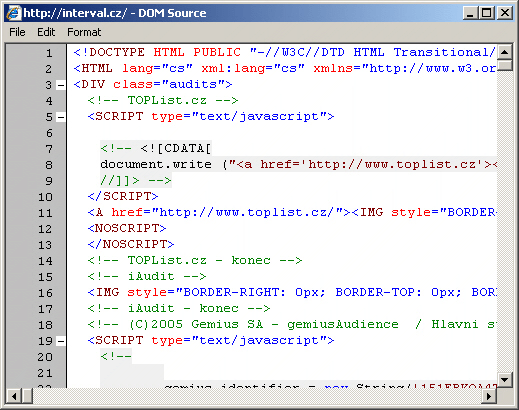The height and width of the screenshot is (410, 519).
Task: Click the CDATA comment on line 7
Action: pos(156,148)
